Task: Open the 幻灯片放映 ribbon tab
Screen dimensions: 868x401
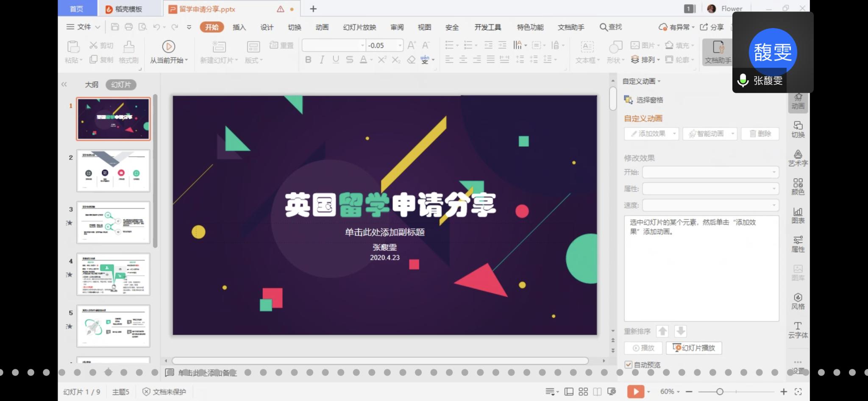Action: click(x=359, y=27)
